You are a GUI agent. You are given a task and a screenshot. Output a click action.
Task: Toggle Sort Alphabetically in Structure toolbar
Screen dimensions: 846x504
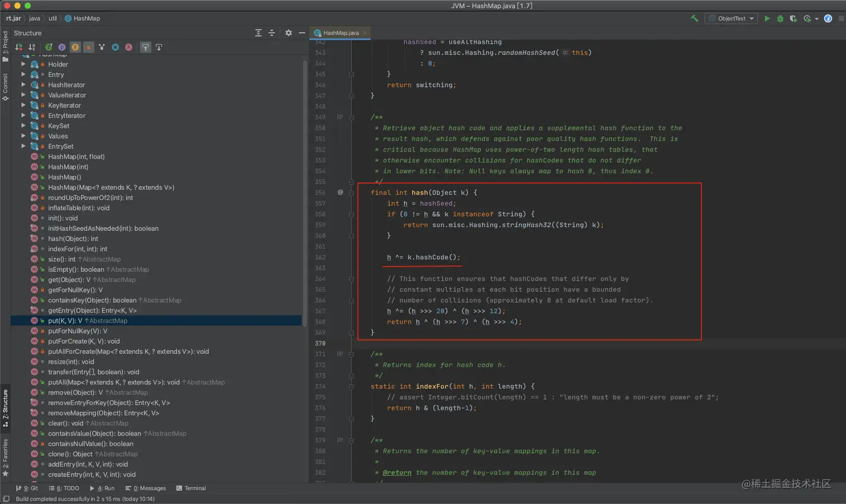pyautogui.click(x=32, y=47)
